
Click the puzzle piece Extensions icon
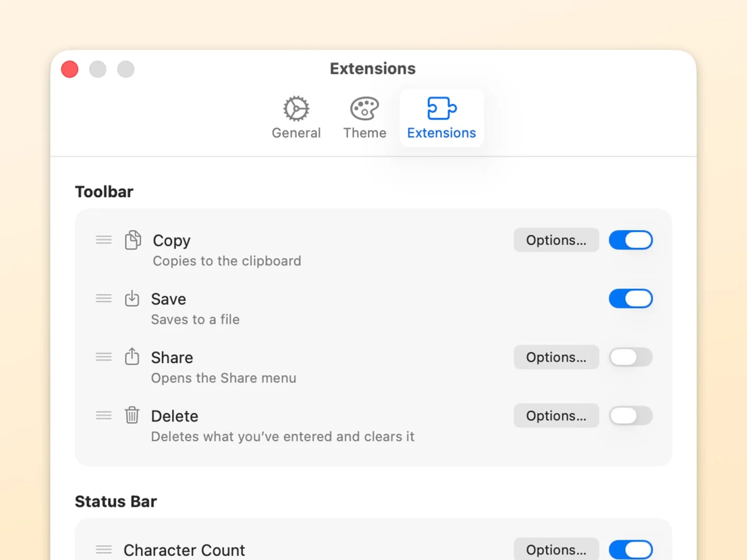point(441,108)
